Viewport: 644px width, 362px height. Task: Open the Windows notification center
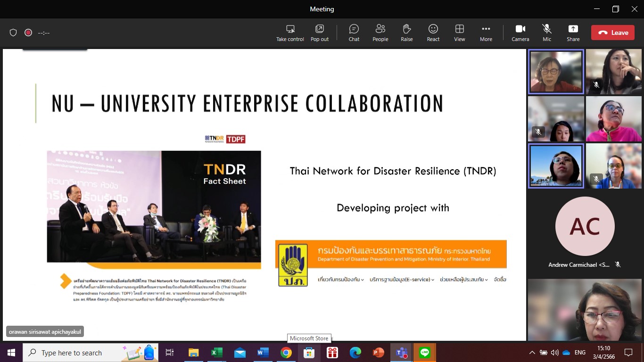coord(628,353)
